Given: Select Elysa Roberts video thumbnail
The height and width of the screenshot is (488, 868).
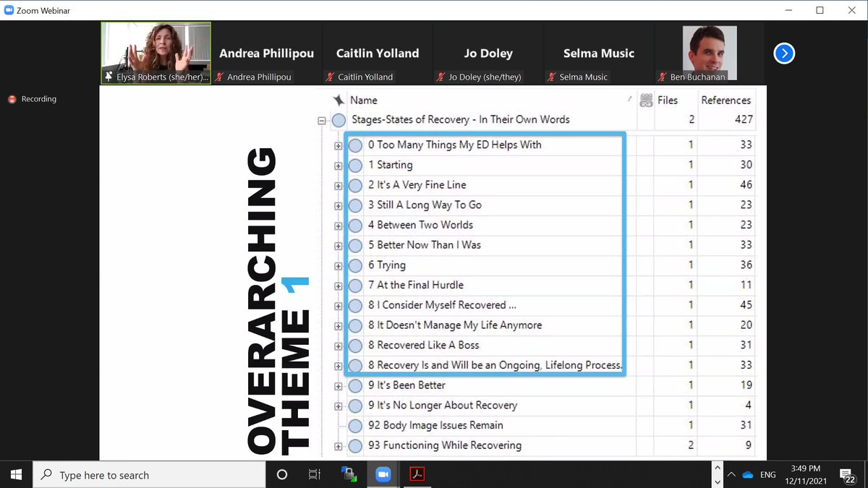Looking at the screenshot, I should [x=156, y=53].
